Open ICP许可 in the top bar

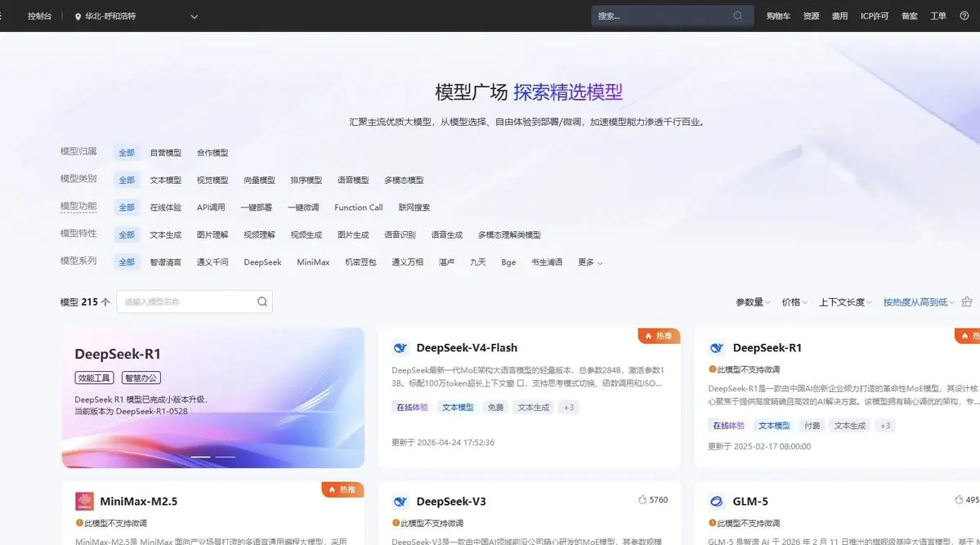coord(875,16)
